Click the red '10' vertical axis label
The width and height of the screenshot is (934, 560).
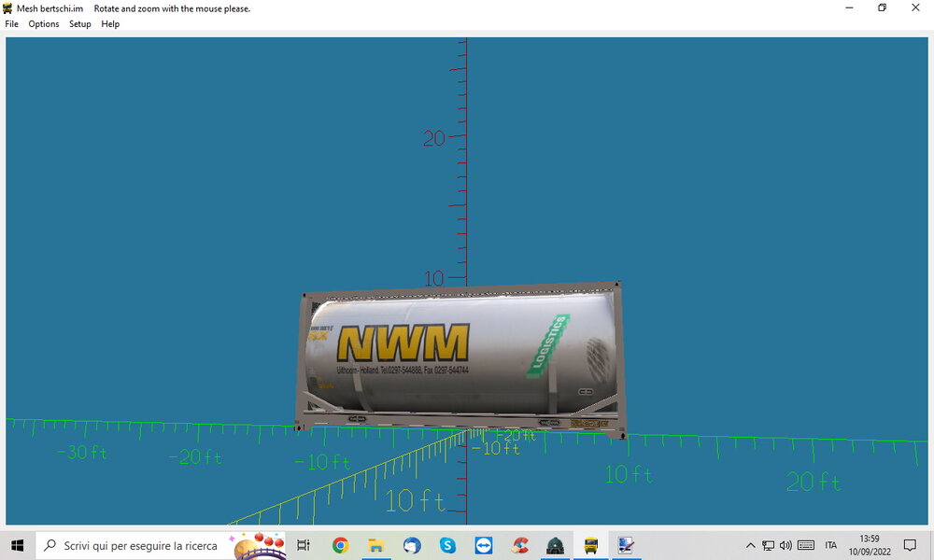click(434, 278)
